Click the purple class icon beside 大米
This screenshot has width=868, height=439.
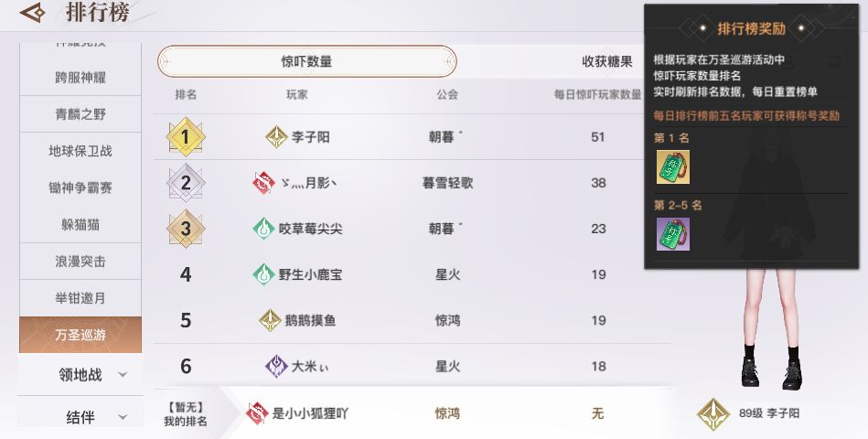(x=276, y=367)
